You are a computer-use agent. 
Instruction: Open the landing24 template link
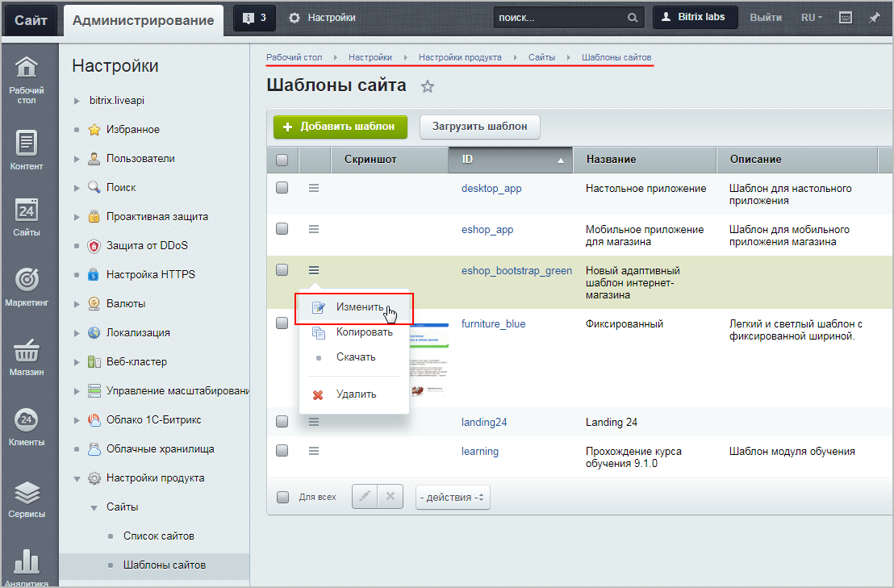483,422
